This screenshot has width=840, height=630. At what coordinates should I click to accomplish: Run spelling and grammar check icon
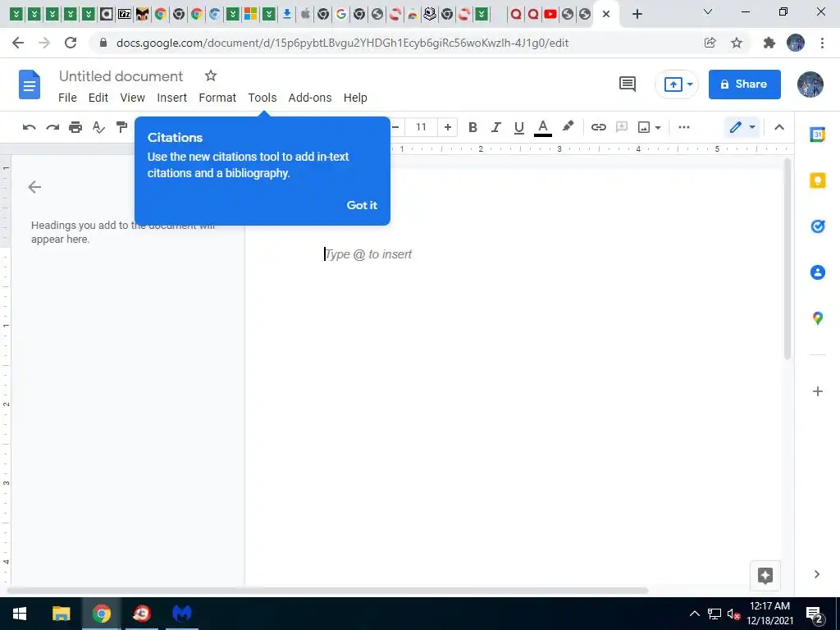tap(98, 127)
